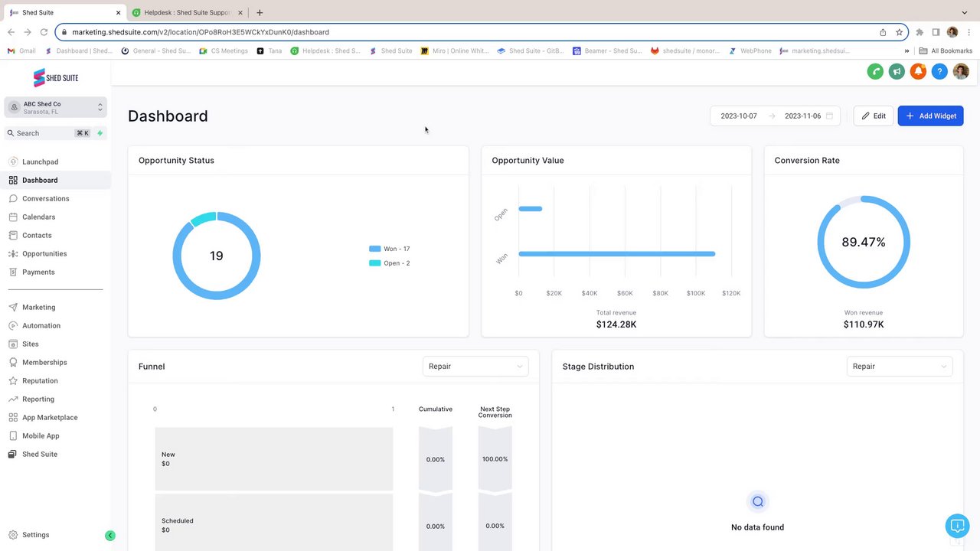This screenshot has height=551, width=980.
Task: Open Mobile App in the sidebar
Action: (x=55, y=436)
